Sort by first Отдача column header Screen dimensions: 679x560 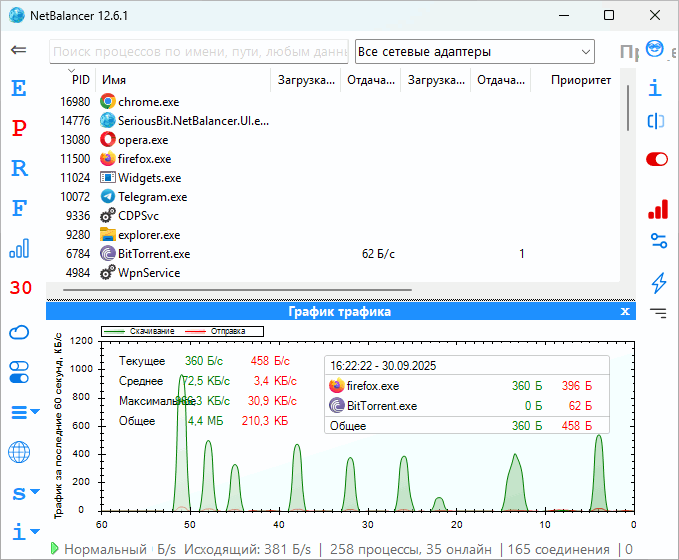pyautogui.click(x=371, y=80)
